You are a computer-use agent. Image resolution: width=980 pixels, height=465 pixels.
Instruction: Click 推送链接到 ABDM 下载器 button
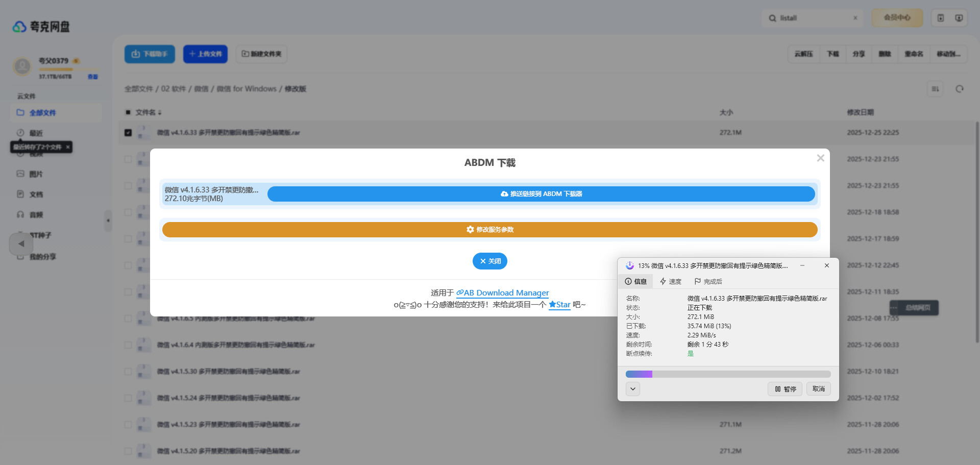coord(541,194)
